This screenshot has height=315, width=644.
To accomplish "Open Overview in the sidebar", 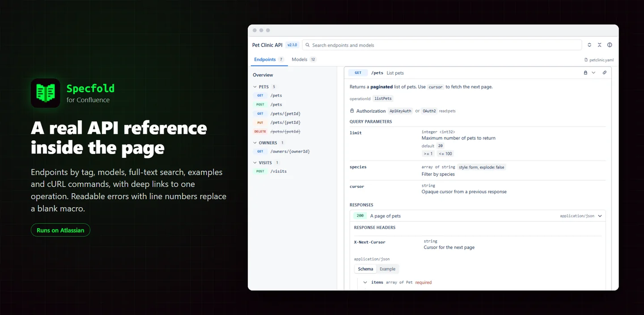I will pyautogui.click(x=263, y=75).
